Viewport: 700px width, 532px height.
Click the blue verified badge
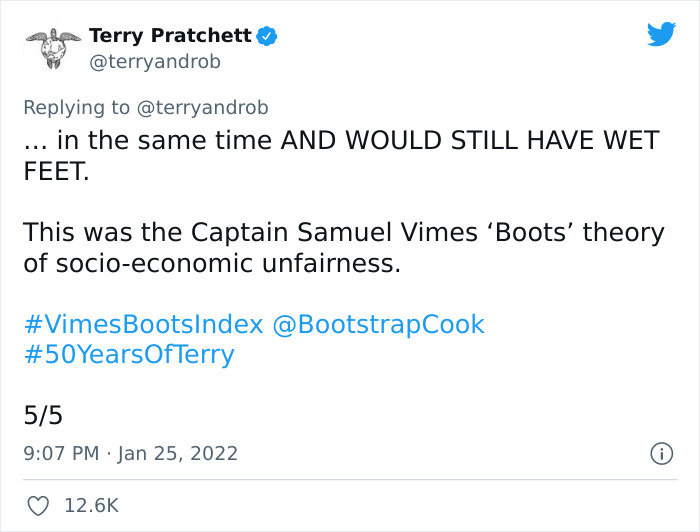(267, 36)
